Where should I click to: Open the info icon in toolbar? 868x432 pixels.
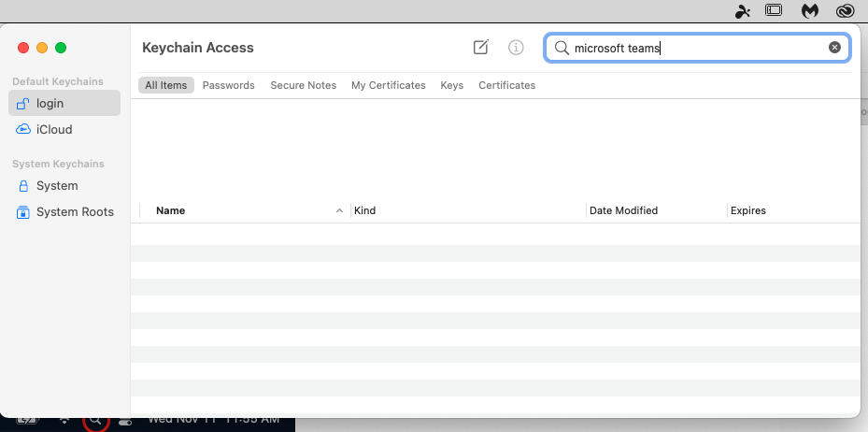516,48
